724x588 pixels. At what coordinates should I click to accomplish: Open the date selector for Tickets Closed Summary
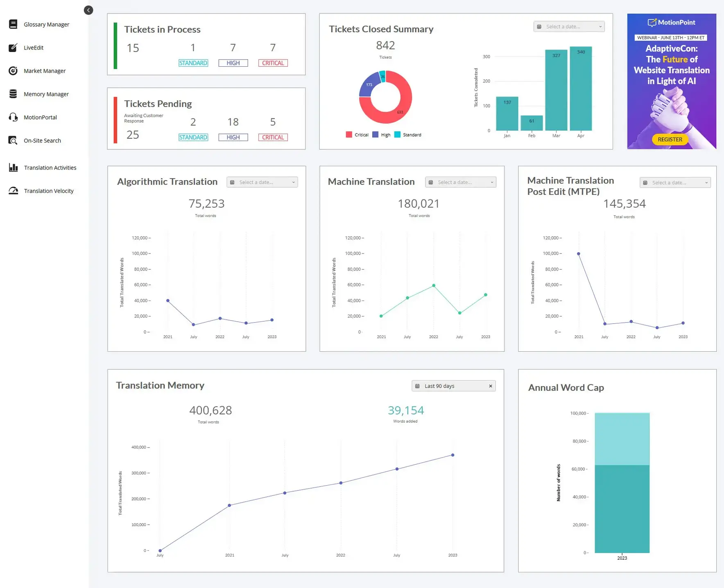pos(569,26)
